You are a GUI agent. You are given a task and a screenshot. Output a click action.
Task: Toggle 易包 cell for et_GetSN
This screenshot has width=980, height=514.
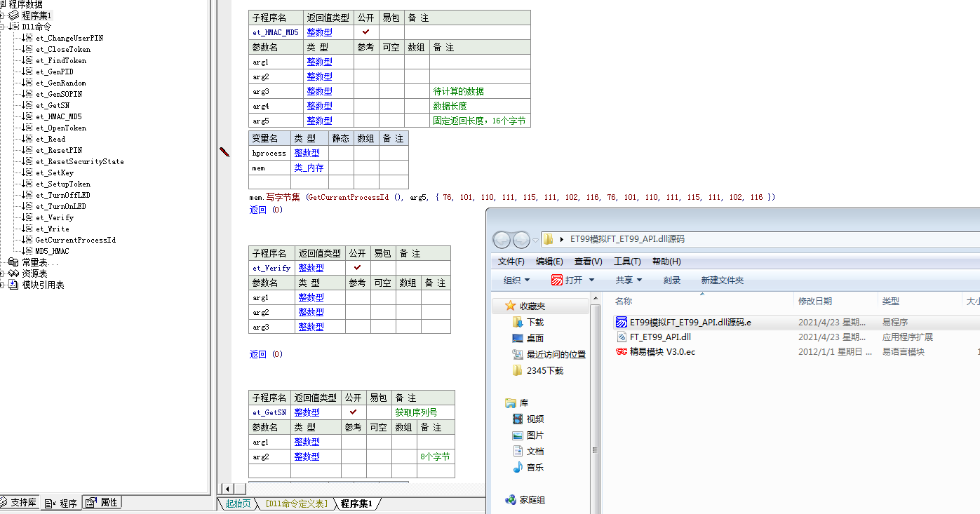click(x=379, y=412)
